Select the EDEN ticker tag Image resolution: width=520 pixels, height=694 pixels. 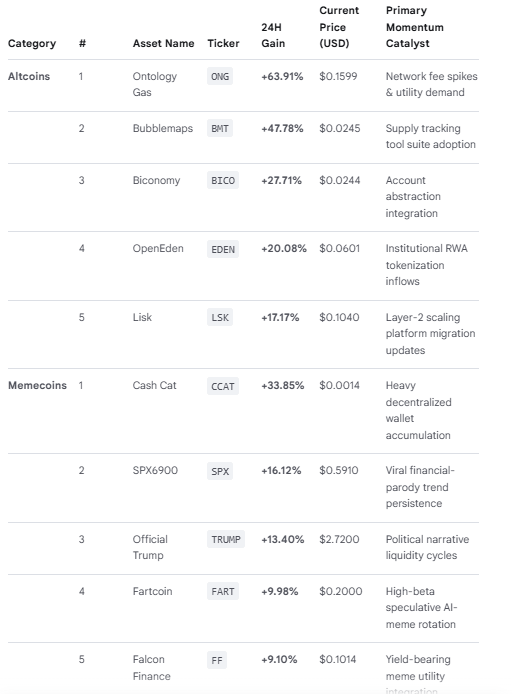223,249
